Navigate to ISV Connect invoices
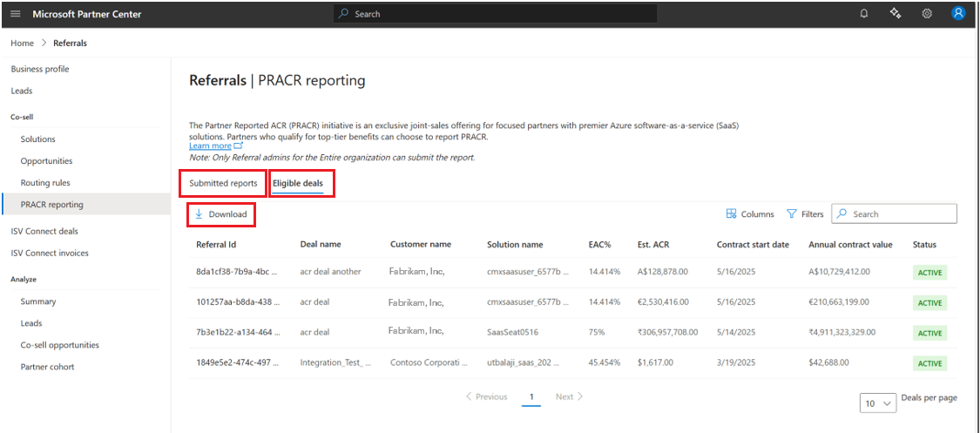The width and height of the screenshot is (980, 433). (50, 254)
